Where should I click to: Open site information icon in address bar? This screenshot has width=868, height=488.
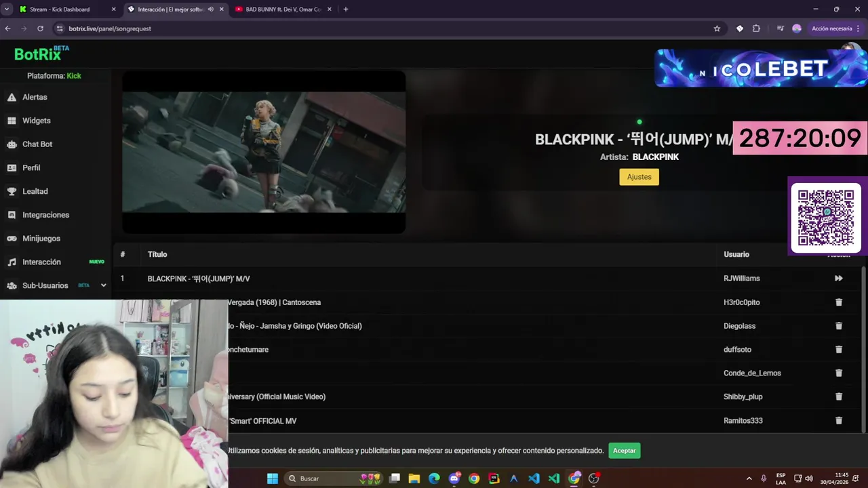(60, 28)
